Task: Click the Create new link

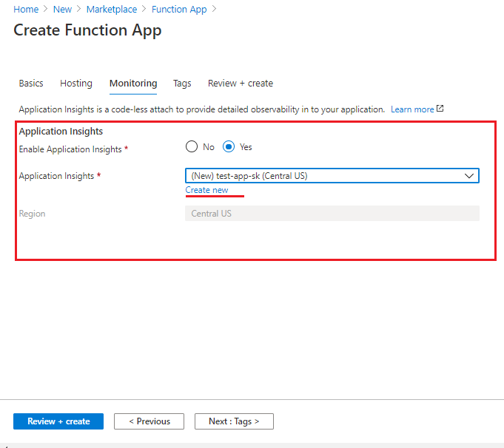Action: pos(206,190)
